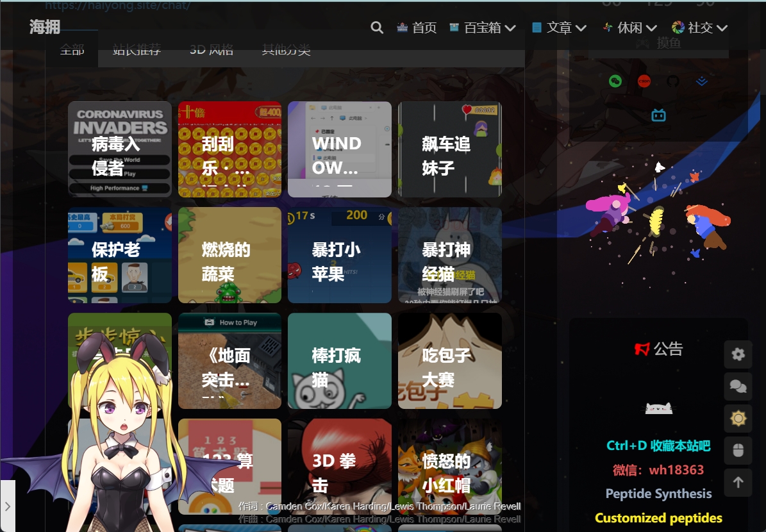Open the red CSDN profile icon
Image resolution: width=766 pixels, height=532 pixels.
click(x=644, y=81)
